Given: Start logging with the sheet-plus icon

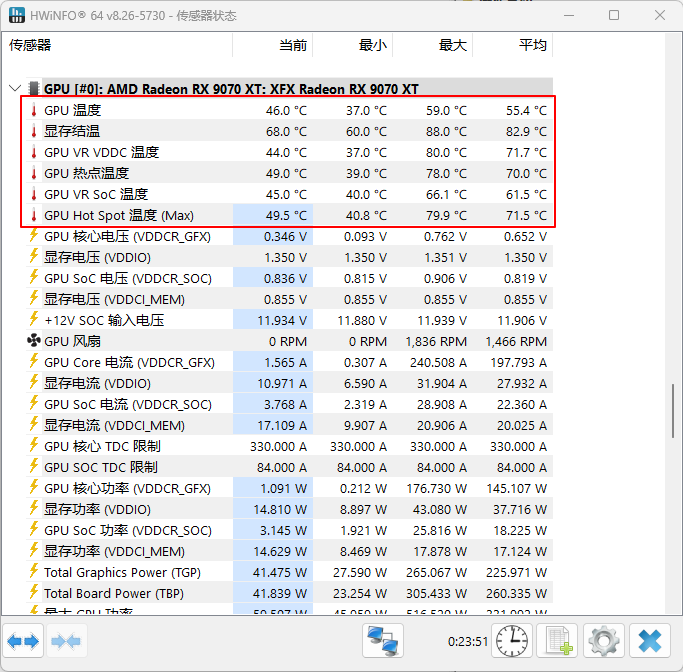Looking at the screenshot, I should 557,641.
